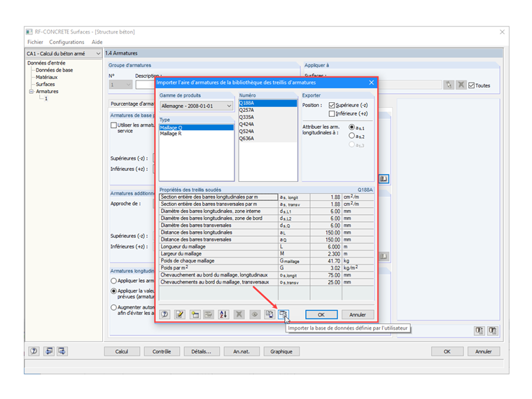This screenshot has height=399, width=532.
Task: Click the pick surfaces cursor icon next to Toutes
Action: (x=449, y=85)
